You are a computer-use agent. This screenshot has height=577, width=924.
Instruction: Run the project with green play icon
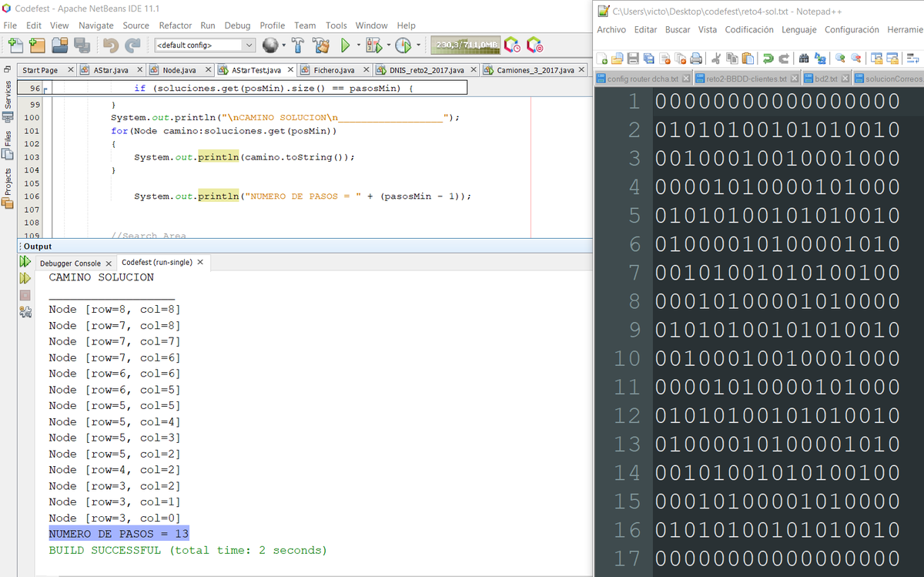coord(345,45)
